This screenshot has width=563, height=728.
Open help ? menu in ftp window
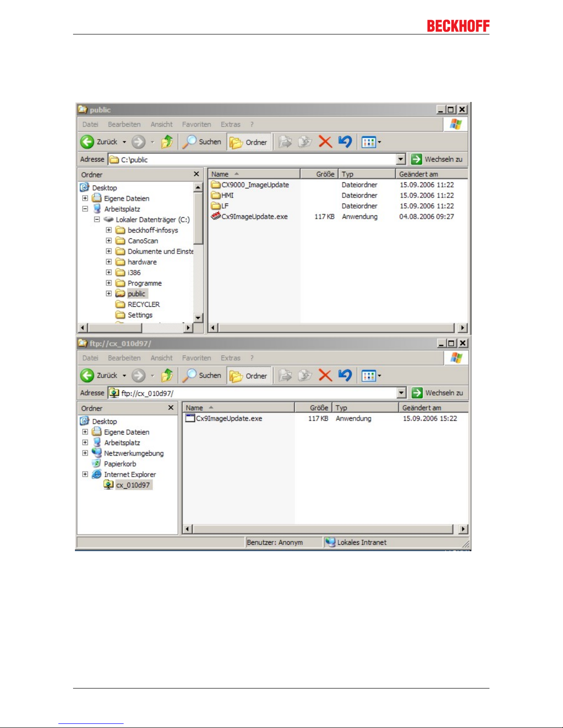252,358
